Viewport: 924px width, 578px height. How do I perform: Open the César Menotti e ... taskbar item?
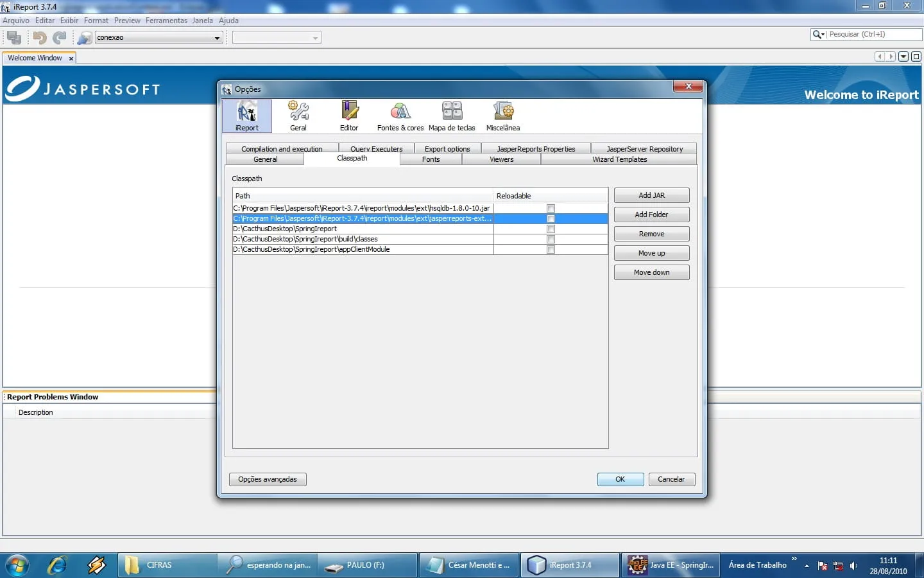click(x=468, y=565)
